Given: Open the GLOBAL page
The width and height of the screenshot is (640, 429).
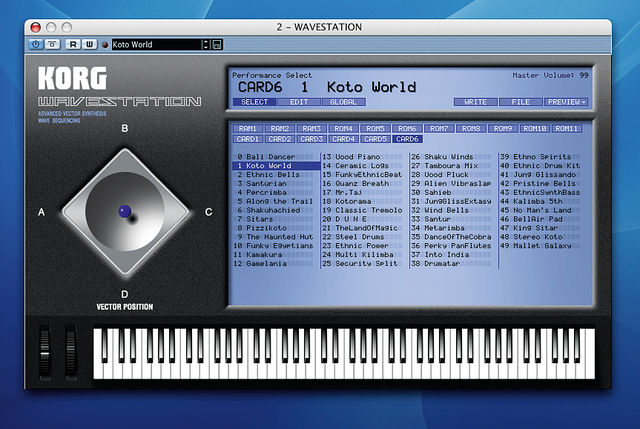Looking at the screenshot, I should tap(343, 102).
